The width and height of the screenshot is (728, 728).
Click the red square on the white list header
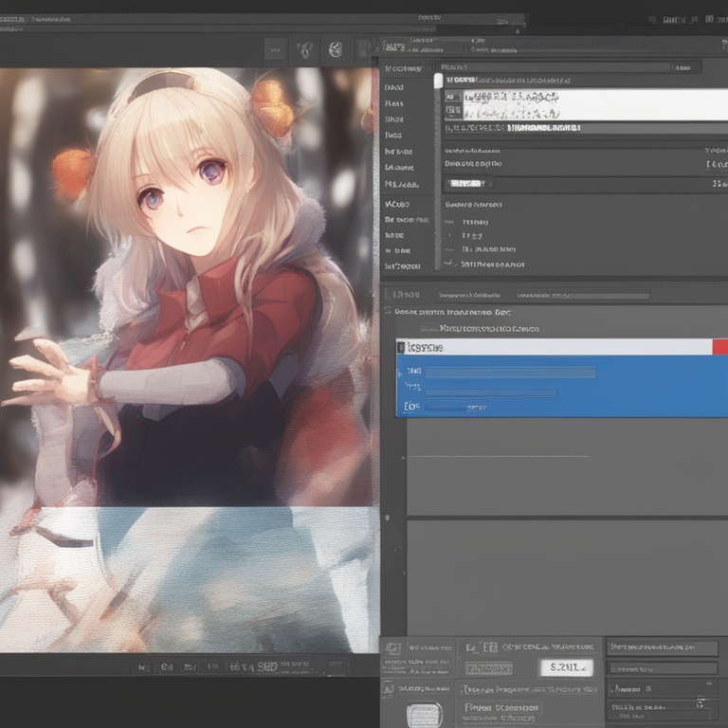coord(720,347)
